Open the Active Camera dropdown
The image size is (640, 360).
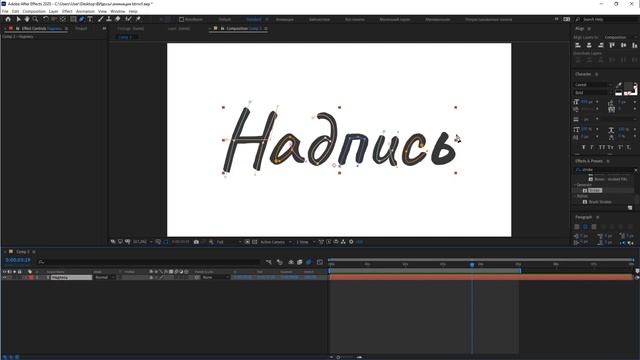pyautogui.click(x=276, y=242)
